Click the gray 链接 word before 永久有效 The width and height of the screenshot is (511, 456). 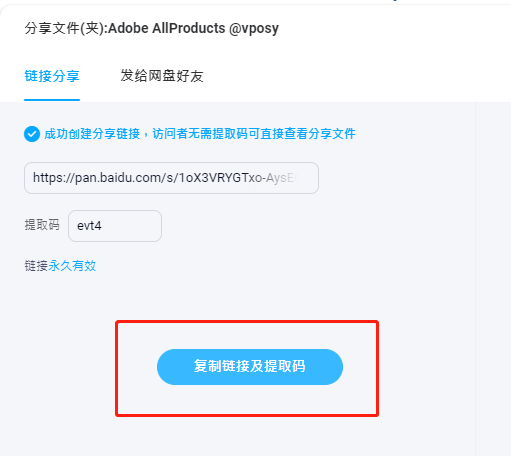tap(36, 266)
